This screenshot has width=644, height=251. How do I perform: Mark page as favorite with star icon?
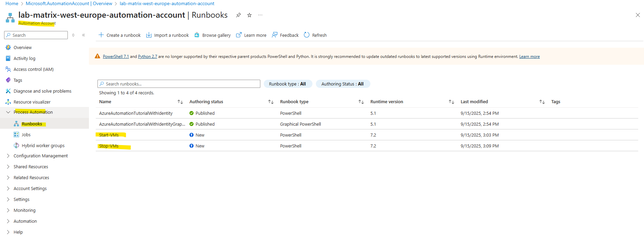249,15
